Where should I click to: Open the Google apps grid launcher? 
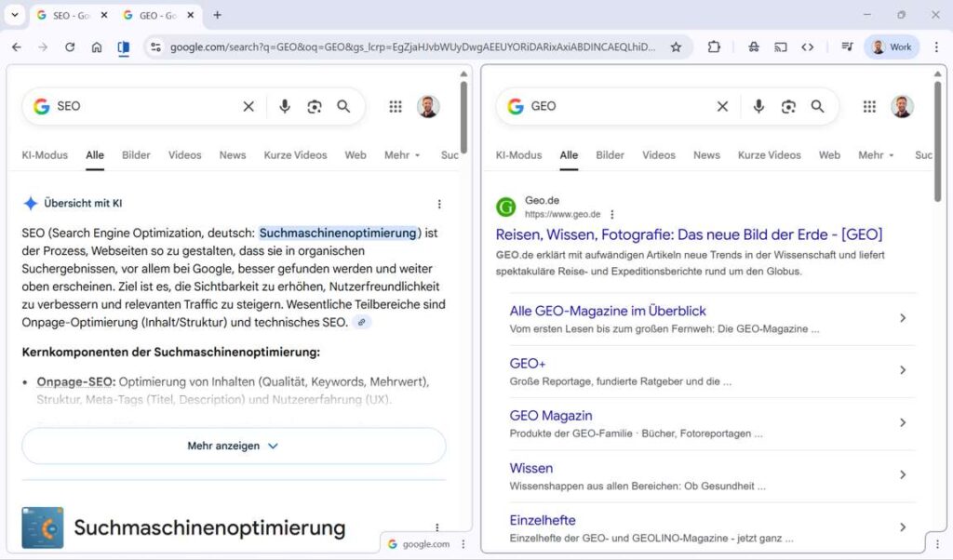click(869, 106)
